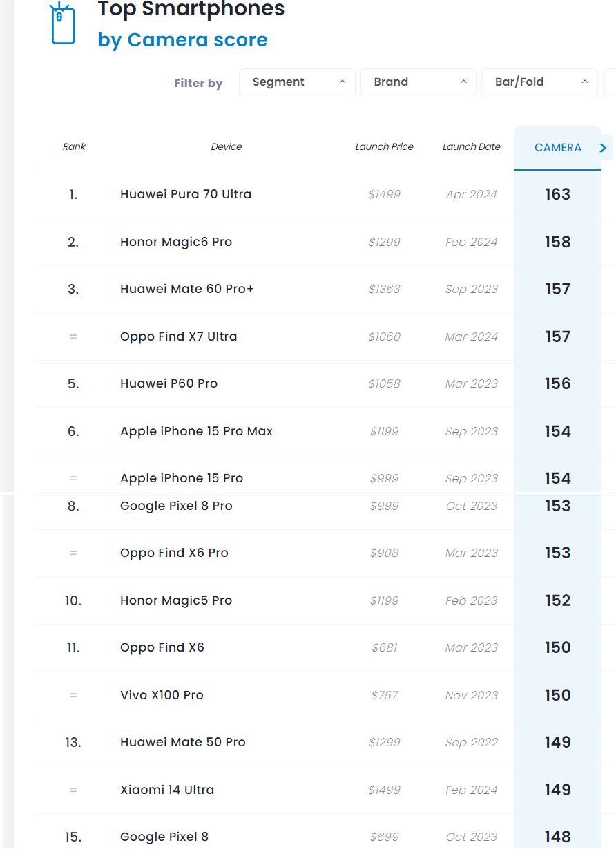This screenshot has height=854, width=616.
Task: Open Google Pixel 8 Pro link
Action: point(176,506)
